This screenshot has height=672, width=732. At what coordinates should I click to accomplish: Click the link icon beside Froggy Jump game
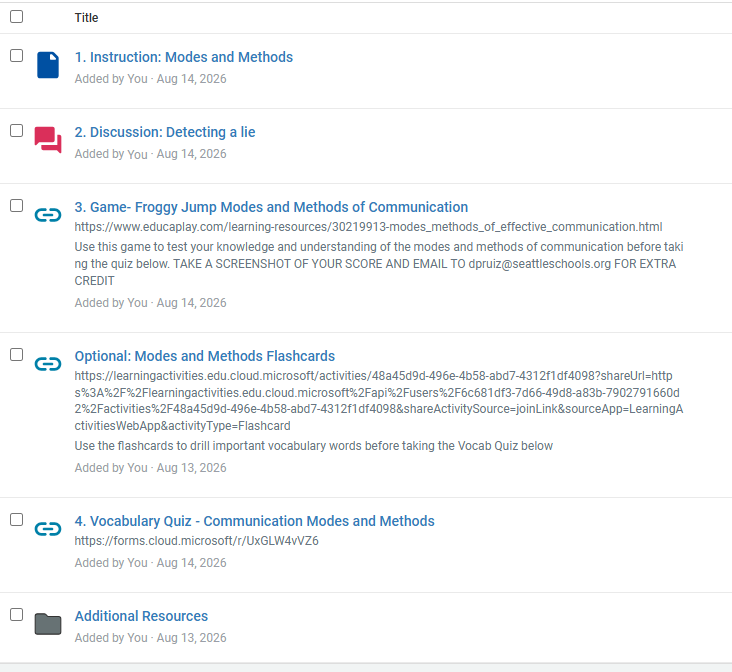point(48,215)
